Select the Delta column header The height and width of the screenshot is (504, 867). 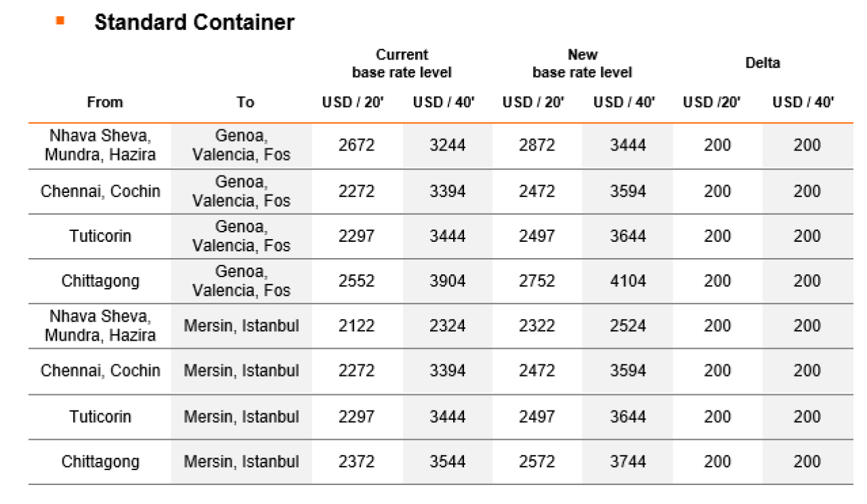click(x=763, y=63)
